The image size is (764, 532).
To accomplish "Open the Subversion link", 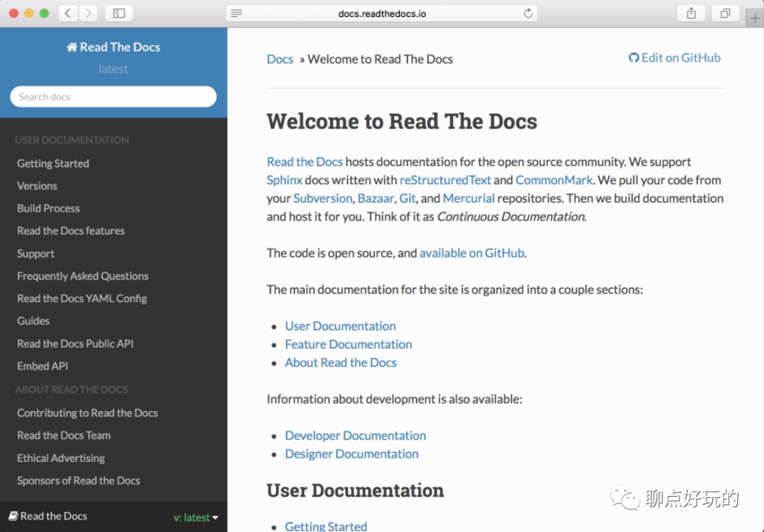I will pos(323,198).
